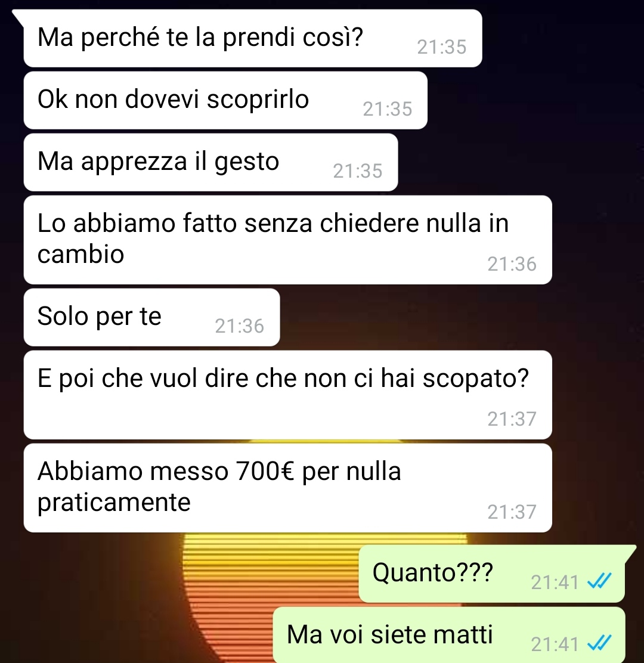
Task: Click the 21:36 timestamp under "cambio"
Action: 512,264
